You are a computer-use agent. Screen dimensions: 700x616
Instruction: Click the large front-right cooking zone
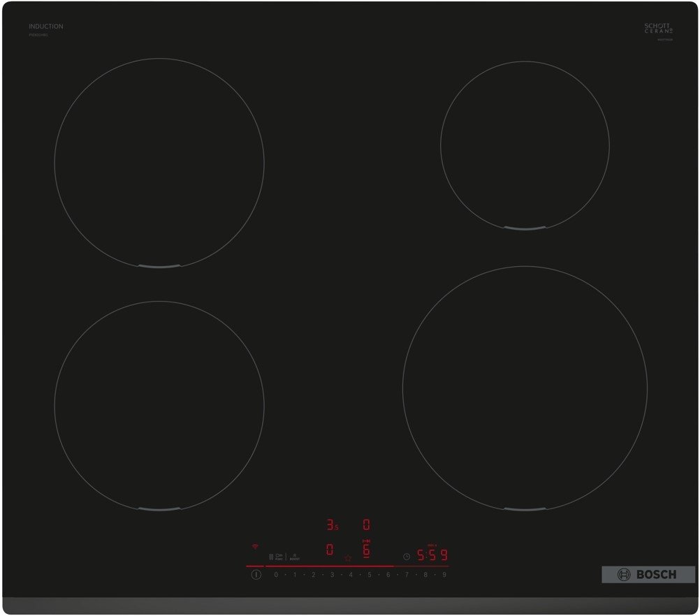pos(525,388)
